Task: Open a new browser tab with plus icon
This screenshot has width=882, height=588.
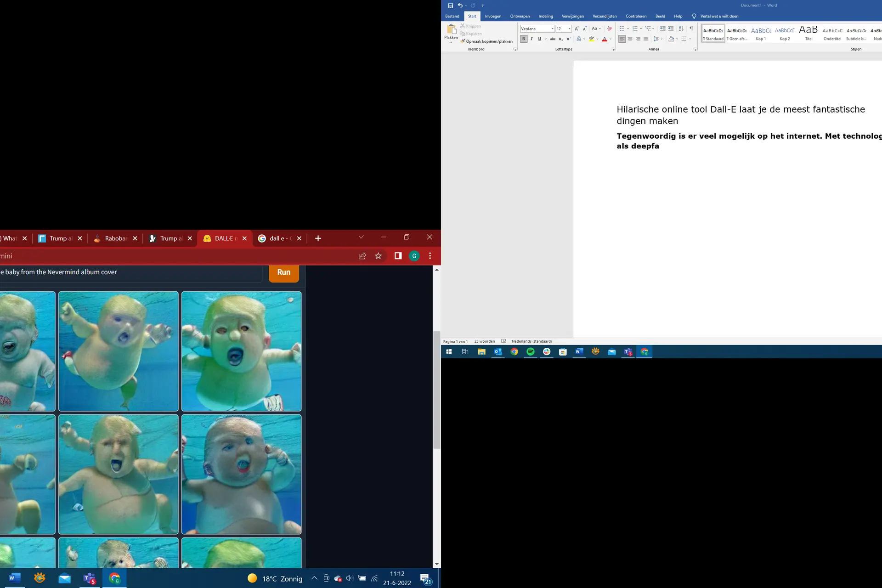Action: [x=318, y=238]
